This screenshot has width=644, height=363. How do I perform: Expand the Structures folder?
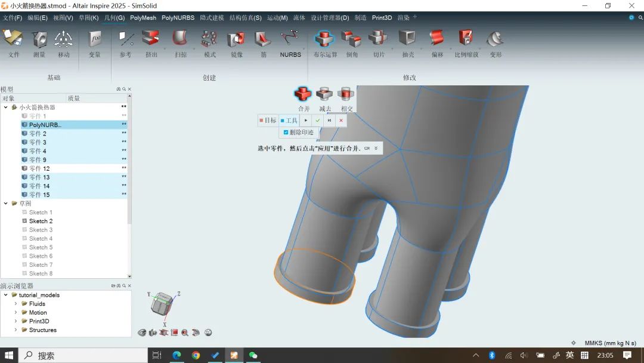pos(16,330)
